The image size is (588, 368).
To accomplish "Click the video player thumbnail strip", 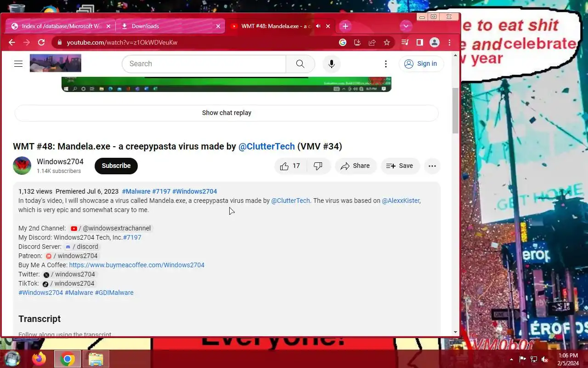I will (226, 84).
